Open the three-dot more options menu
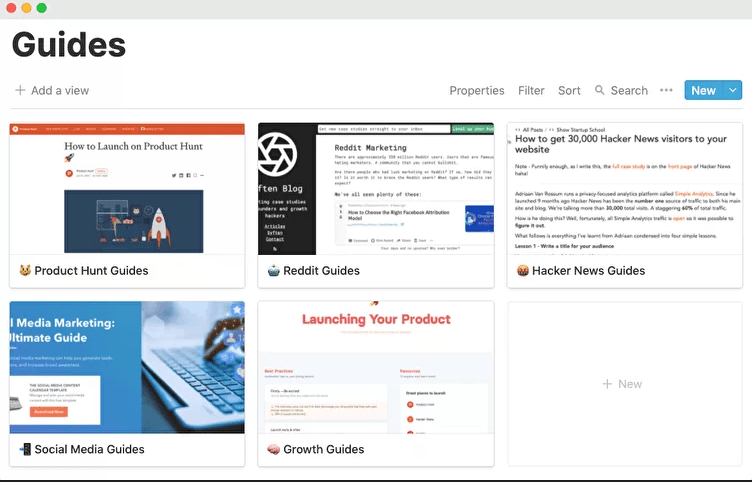Viewport: 752px width, 482px height. point(666,90)
